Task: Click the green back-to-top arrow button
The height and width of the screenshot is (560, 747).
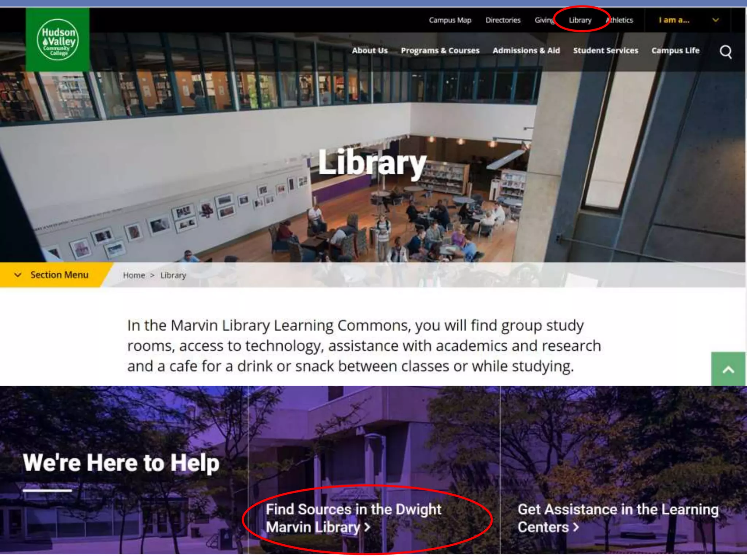Action: coord(728,369)
